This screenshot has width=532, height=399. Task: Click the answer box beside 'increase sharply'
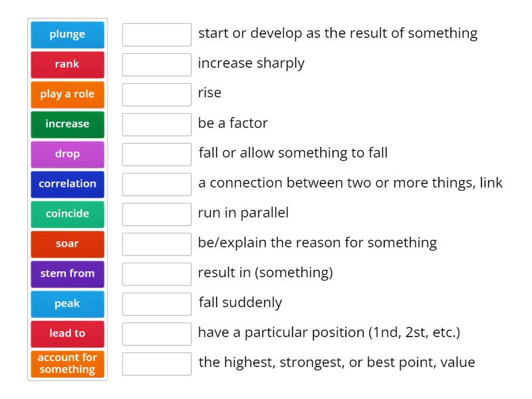(156, 64)
